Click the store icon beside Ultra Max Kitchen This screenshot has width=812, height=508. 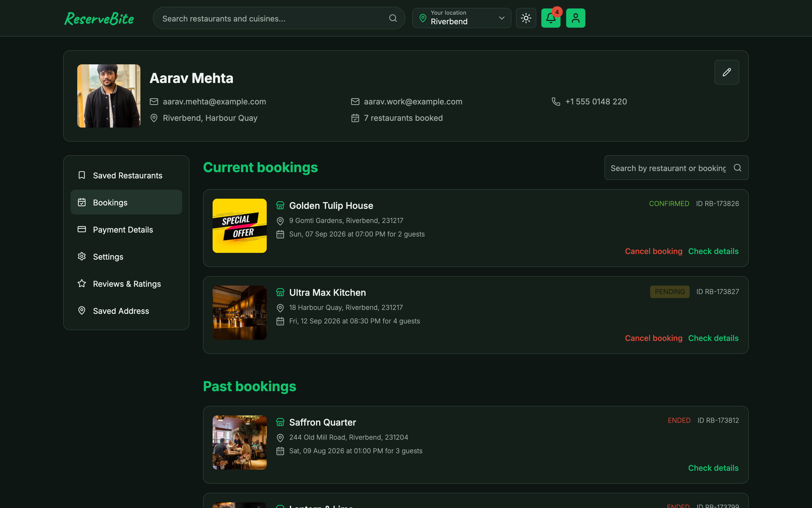tap(280, 292)
